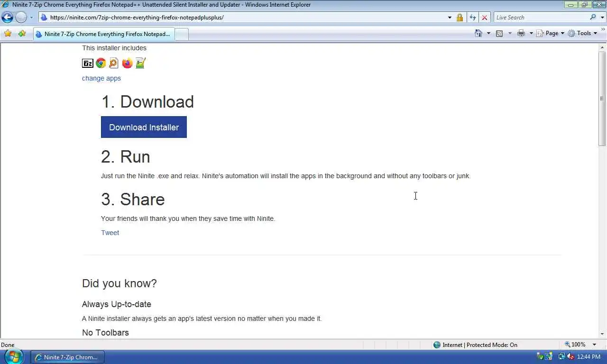Click the Internet zone globe icon
The height and width of the screenshot is (364, 607).
pyautogui.click(x=437, y=345)
